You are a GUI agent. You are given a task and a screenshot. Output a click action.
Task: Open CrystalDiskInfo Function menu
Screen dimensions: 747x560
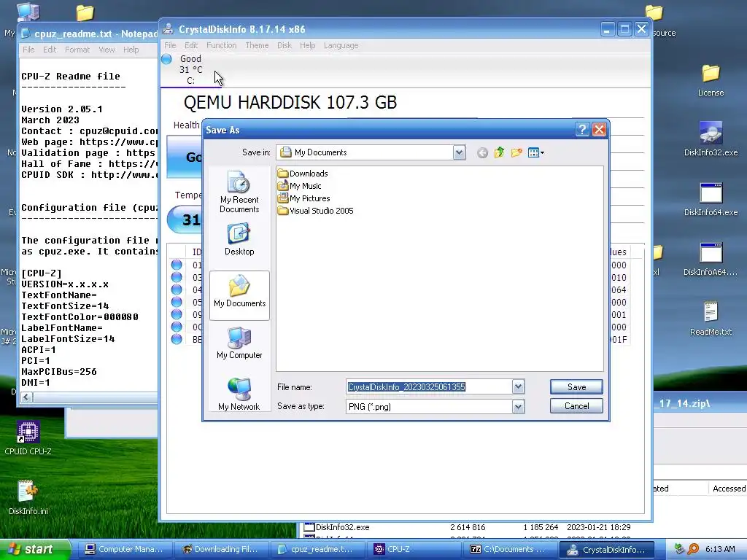221,45
